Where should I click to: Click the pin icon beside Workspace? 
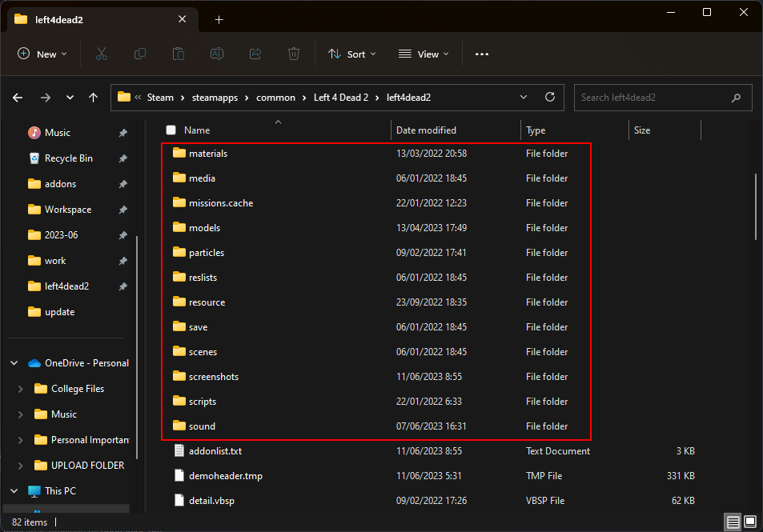pos(122,210)
